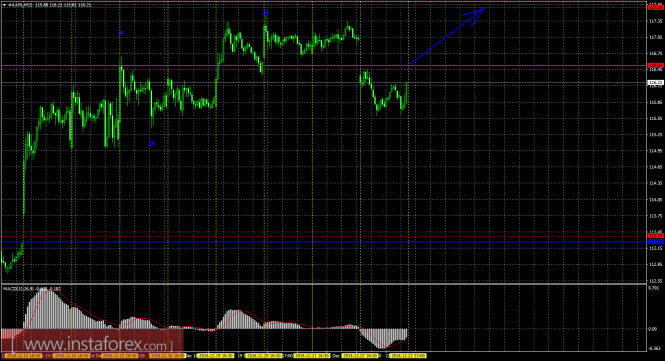Click the 2016.12.21 16:30 time marker

312,355
